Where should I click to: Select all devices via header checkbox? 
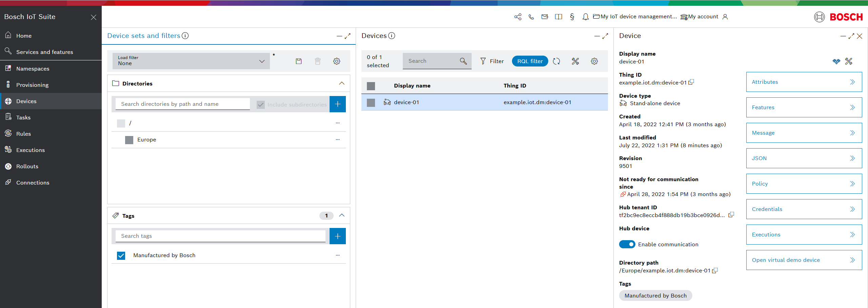tap(371, 86)
